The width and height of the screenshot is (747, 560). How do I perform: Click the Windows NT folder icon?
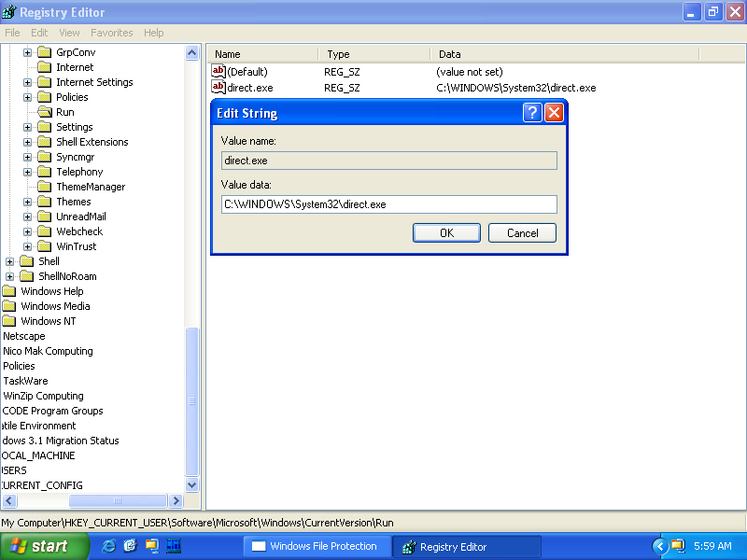click(9, 321)
